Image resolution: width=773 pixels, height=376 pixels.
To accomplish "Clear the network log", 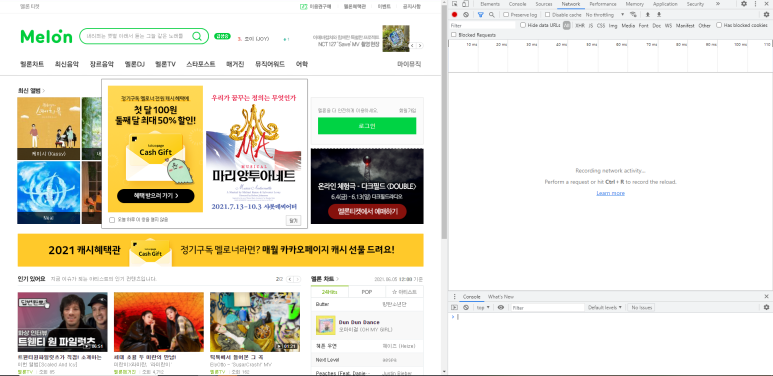I will pos(466,15).
